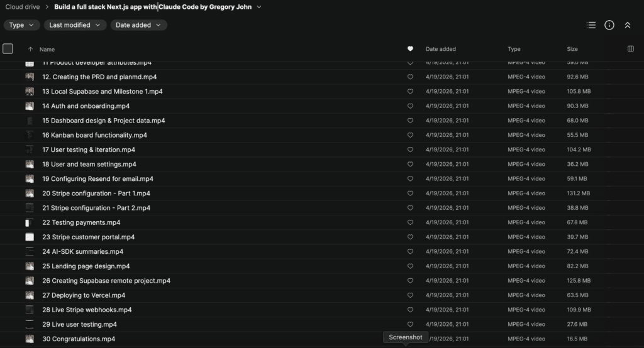Toggle the select-all files checkbox

8,49
